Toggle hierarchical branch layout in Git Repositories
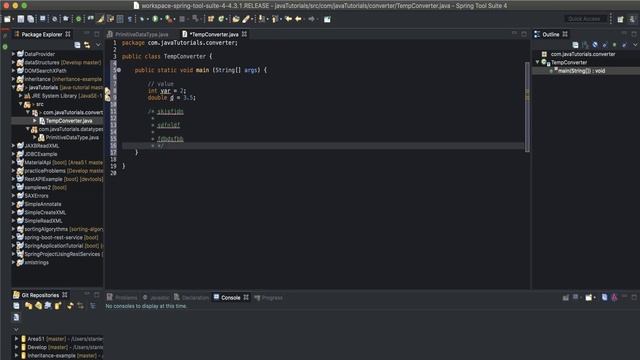The image size is (640, 360). (x=93, y=305)
